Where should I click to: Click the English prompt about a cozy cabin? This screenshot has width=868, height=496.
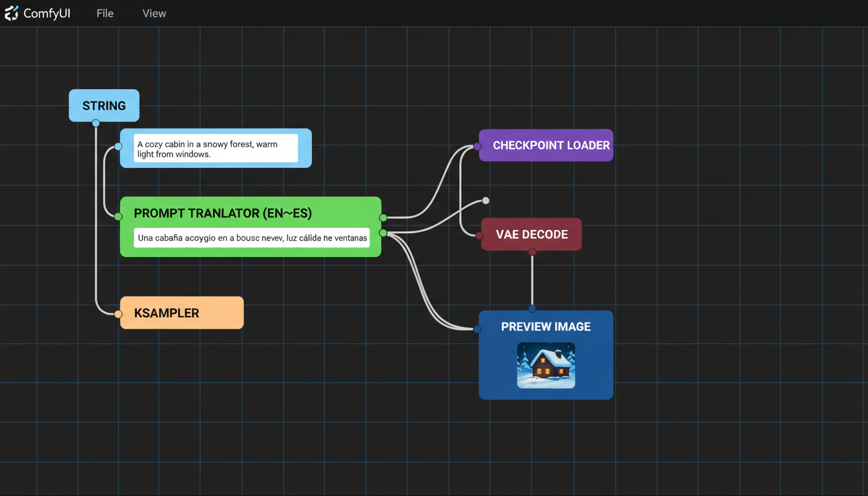coord(215,149)
